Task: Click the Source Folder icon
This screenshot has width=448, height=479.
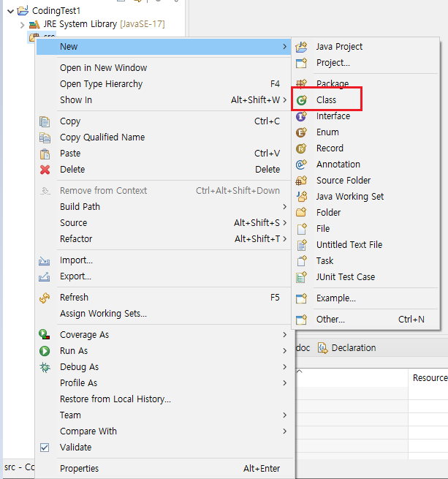Action: click(x=301, y=181)
